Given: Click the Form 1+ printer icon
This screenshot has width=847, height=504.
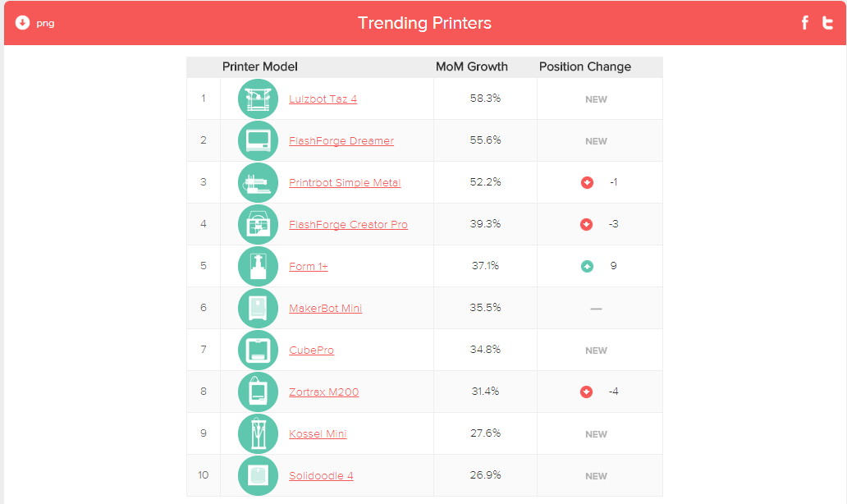Looking at the screenshot, I should 259,266.
